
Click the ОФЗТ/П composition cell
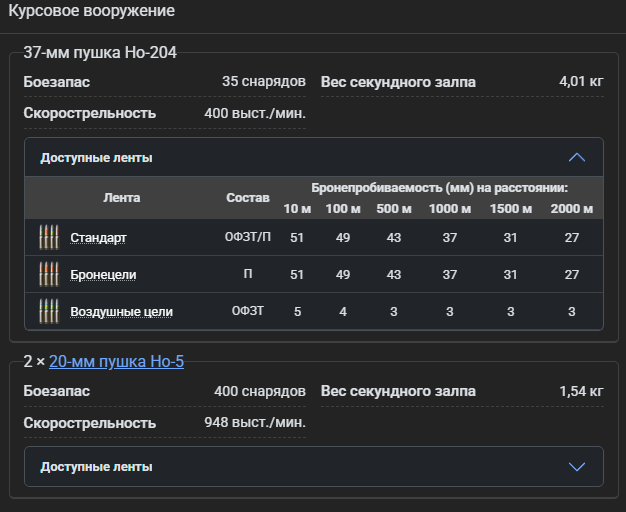pos(247,238)
